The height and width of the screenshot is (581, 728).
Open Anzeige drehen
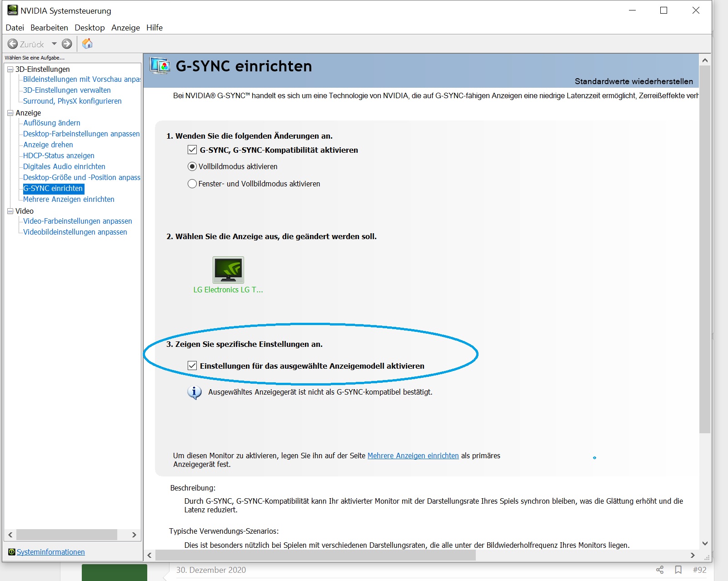click(48, 145)
